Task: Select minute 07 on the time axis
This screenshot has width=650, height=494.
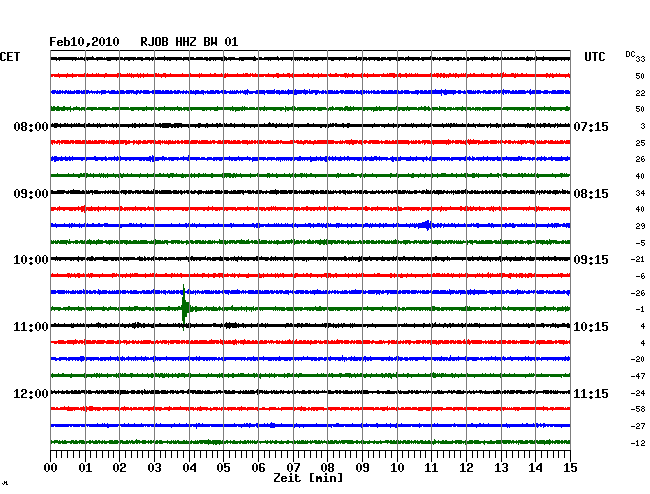Action: 293,467
